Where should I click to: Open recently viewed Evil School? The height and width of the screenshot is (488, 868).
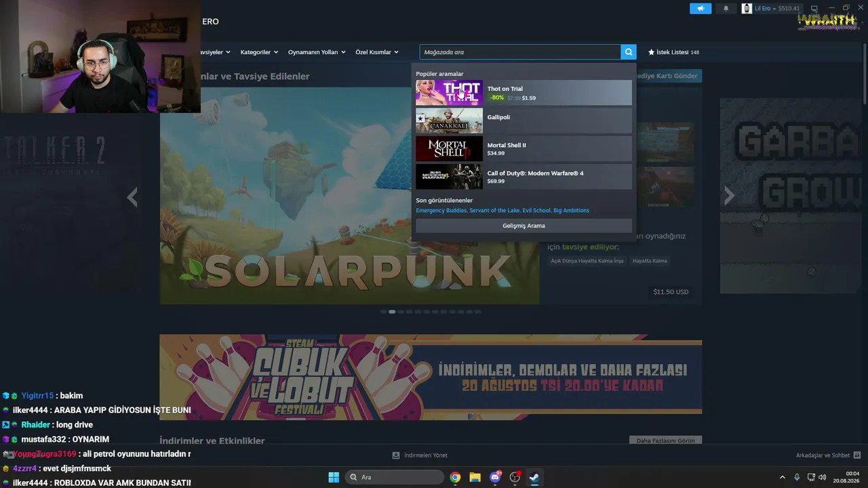point(536,211)
